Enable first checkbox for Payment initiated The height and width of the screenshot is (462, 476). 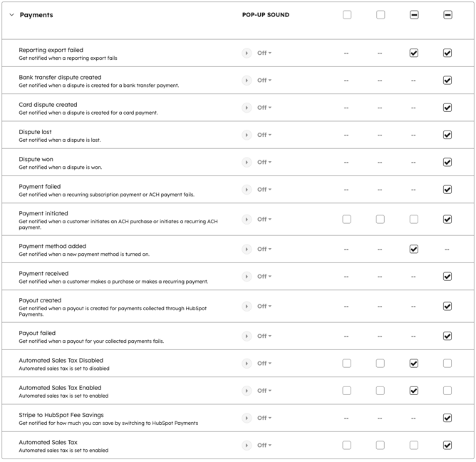pyautogui.click(x=347, y=220)
